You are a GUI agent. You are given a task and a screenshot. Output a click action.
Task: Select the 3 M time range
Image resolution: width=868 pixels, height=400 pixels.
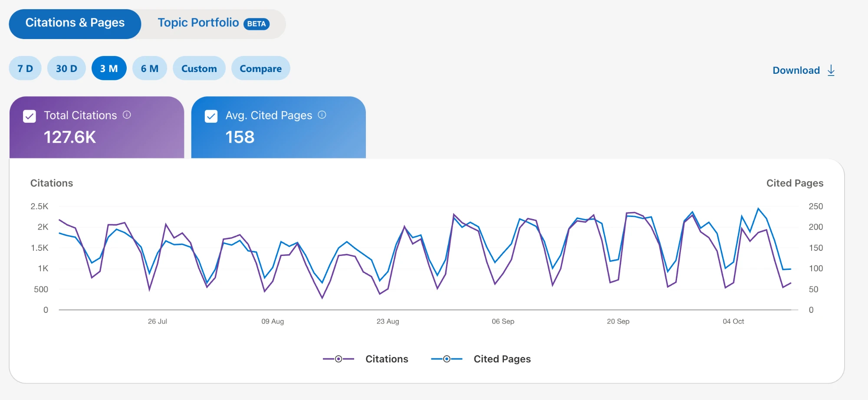pyautogui.click(x=109, y=68)
